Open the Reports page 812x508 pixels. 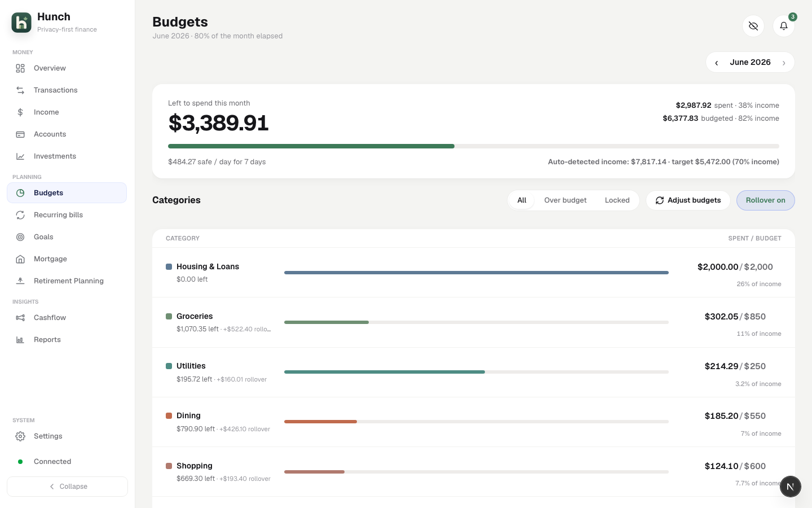(x=67, y=340)
